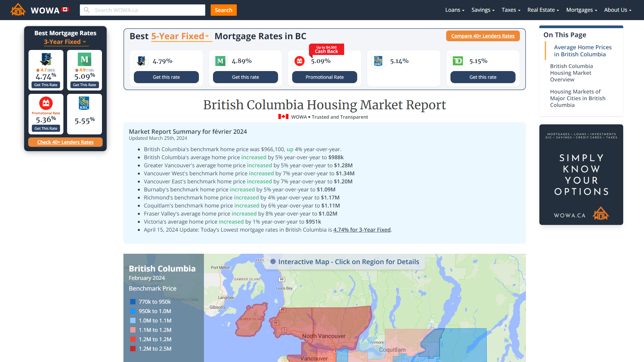Expand the Mortgages menu
Viewport: 644px width, 362px height.
[x=582, y=10]
